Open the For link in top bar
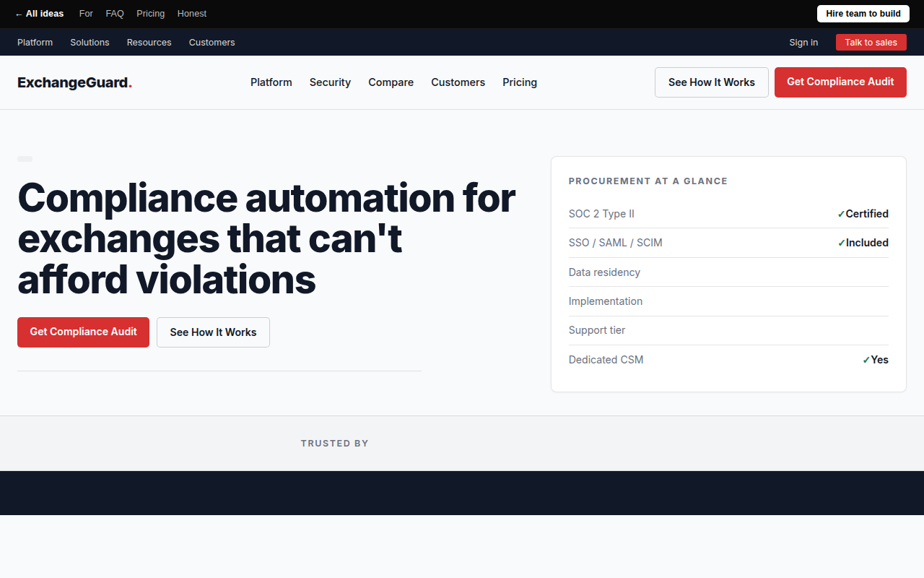 [x=86, y=14]
